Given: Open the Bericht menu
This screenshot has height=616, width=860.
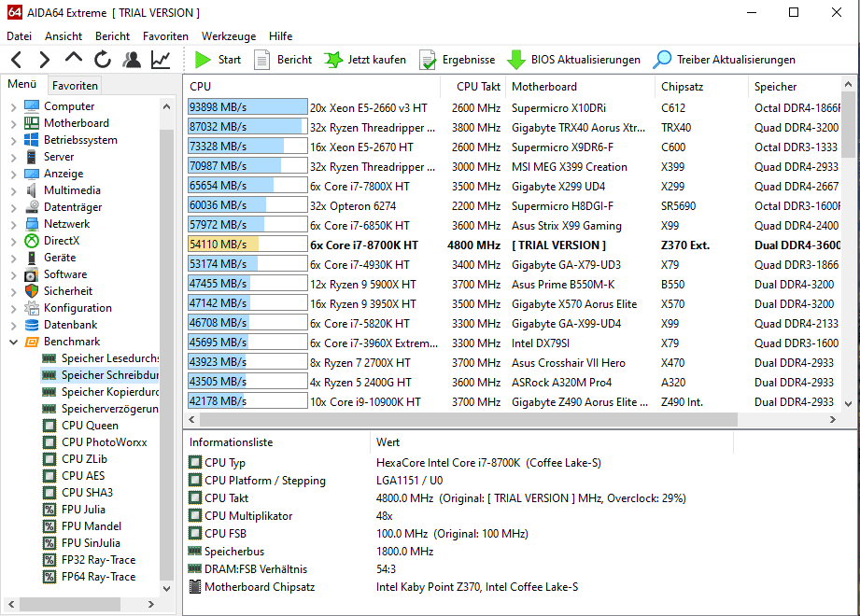Looking at the screenshot, I should click(112, 36).
